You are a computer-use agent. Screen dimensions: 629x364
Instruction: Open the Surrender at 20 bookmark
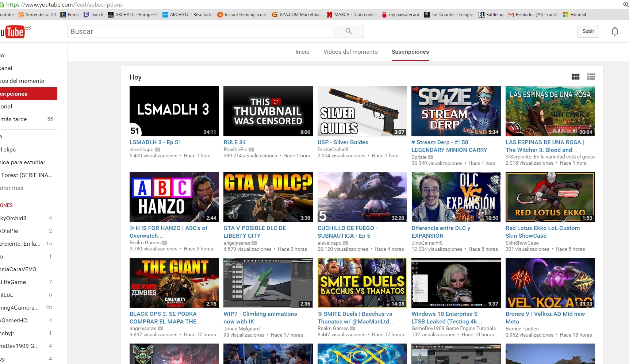pyautogui.click(x=37, y=15)
